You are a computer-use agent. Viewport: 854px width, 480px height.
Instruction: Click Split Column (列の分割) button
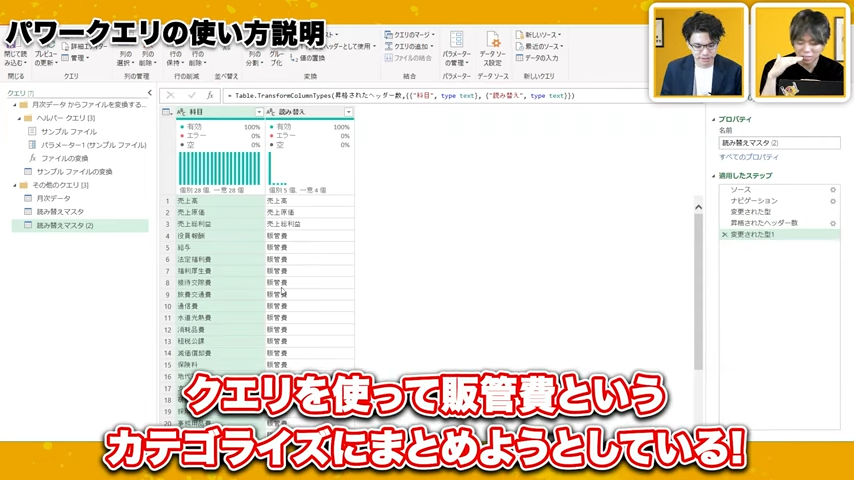click(x=255, y=58)
